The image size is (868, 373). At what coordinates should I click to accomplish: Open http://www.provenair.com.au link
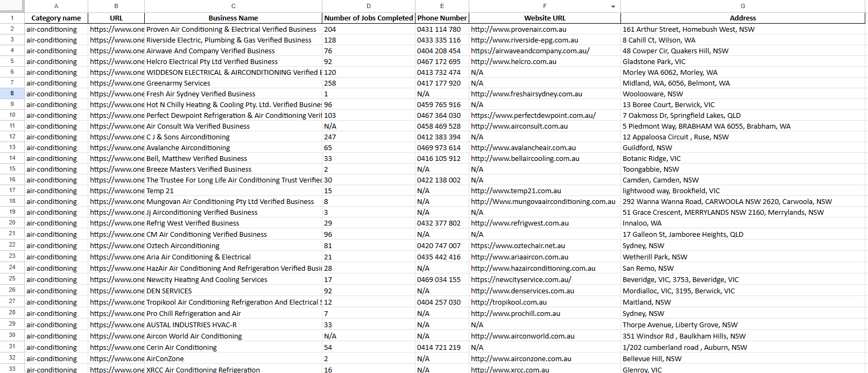(518, 29)
